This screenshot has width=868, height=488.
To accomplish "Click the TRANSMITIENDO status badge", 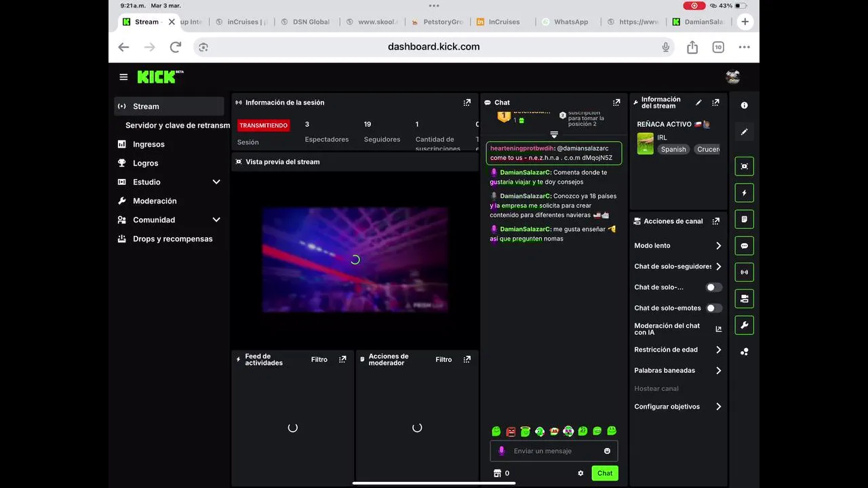I will point(264,125).
